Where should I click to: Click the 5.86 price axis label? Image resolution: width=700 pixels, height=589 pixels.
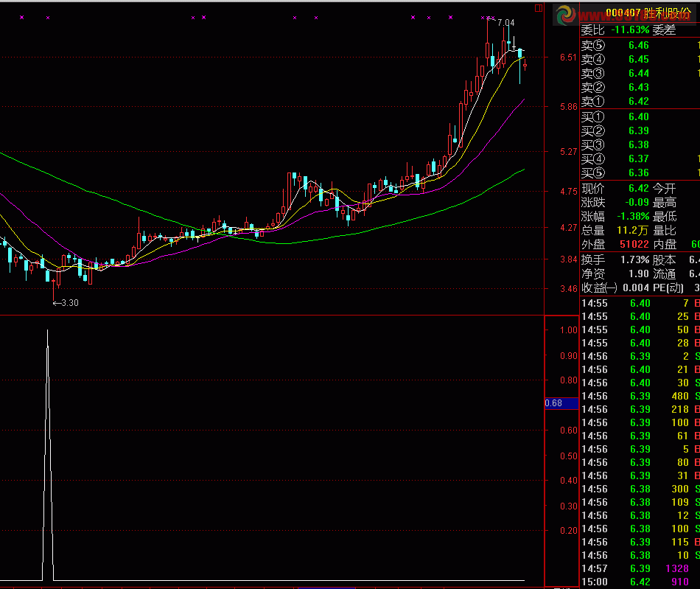click(x=569, y=107)
